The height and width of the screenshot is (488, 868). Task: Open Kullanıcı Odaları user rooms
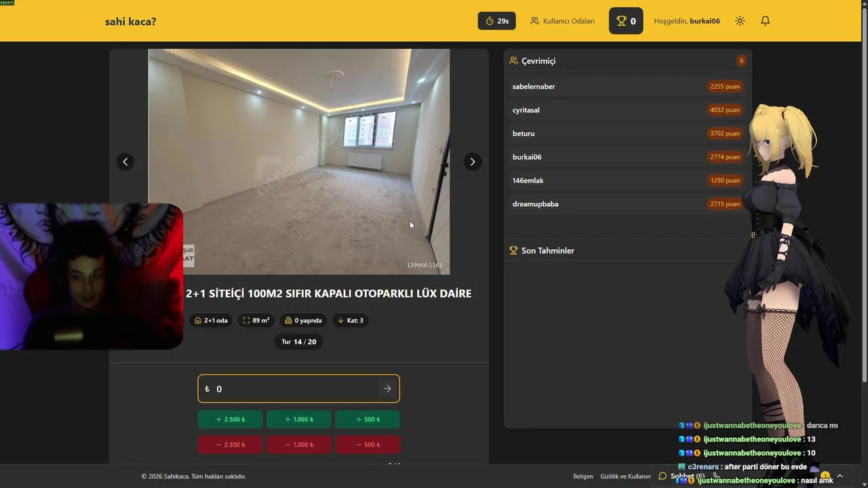coord(562,21)
